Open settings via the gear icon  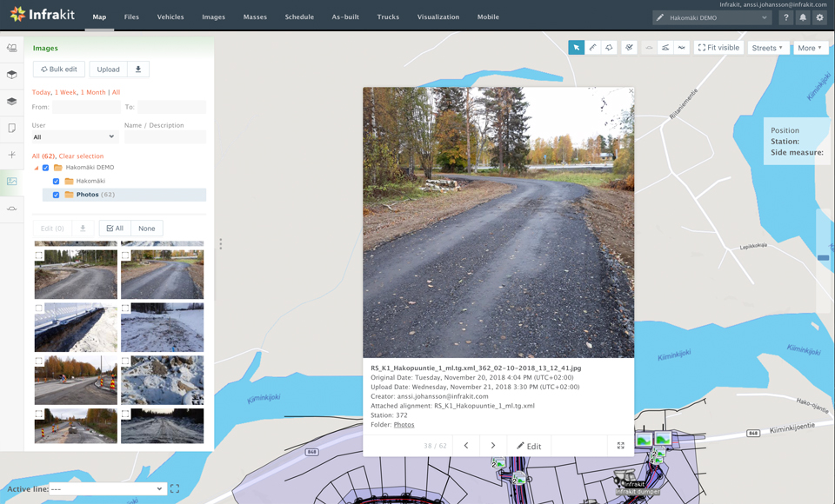819,17
